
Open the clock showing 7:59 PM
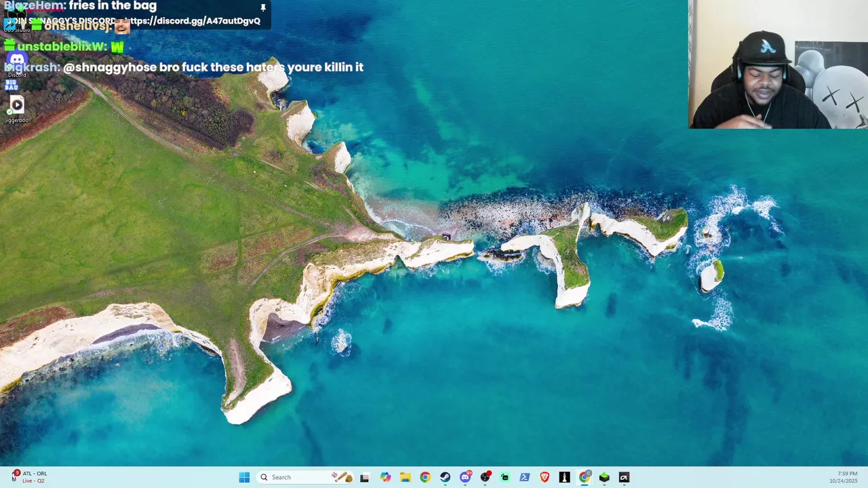tap(843, 477)
